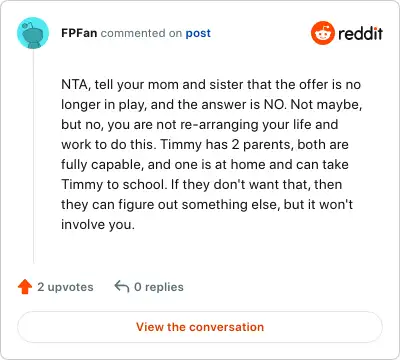Viewport: 400px width, 360px height.
Task: Click the "reddit" wordmark text
Action: [x=360, y=33]
